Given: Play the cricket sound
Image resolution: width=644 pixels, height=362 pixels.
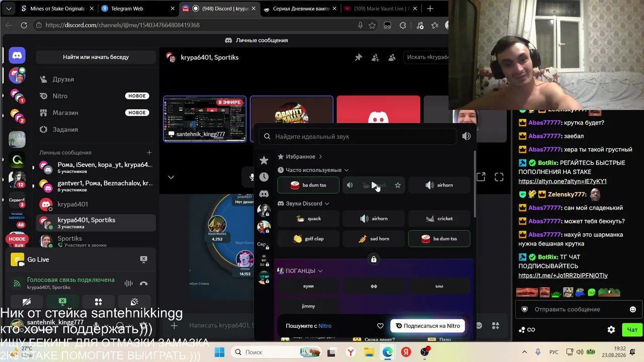Looking at the screenshot, I should click(439, 219).
